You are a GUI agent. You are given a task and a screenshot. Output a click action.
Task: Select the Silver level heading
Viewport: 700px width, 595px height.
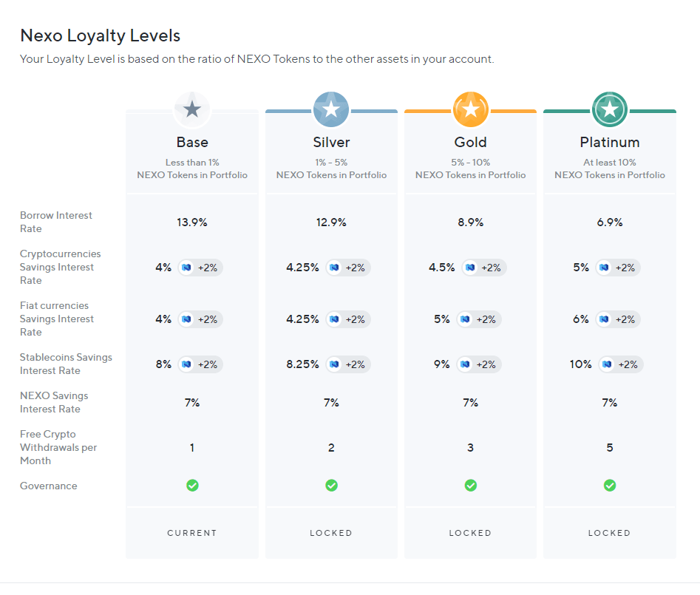[x=331, y=142]
